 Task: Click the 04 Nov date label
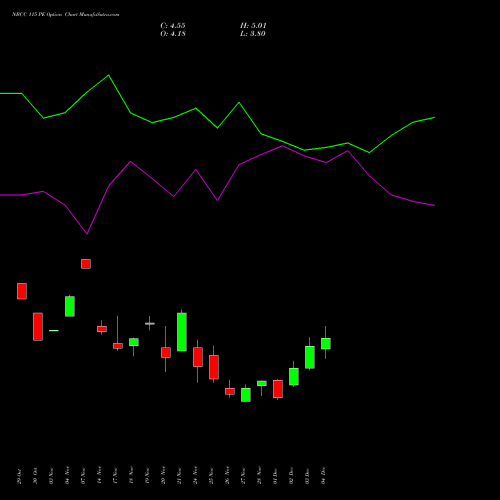67,475
